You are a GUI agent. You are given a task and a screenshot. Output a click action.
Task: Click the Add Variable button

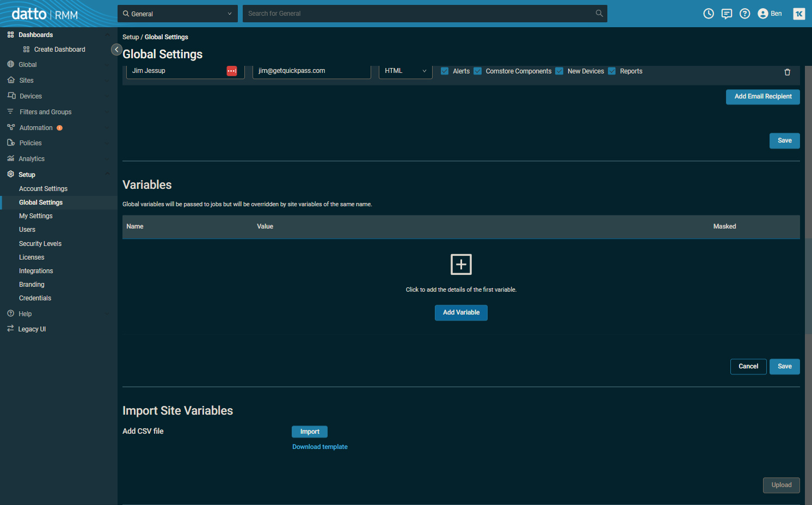tap(461, 313)
